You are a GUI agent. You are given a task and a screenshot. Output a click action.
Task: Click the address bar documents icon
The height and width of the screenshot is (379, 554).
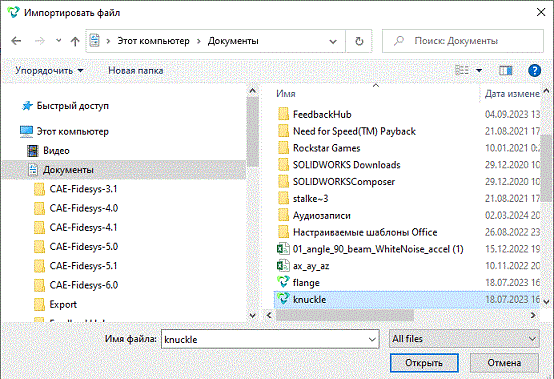tap(95, 41)
